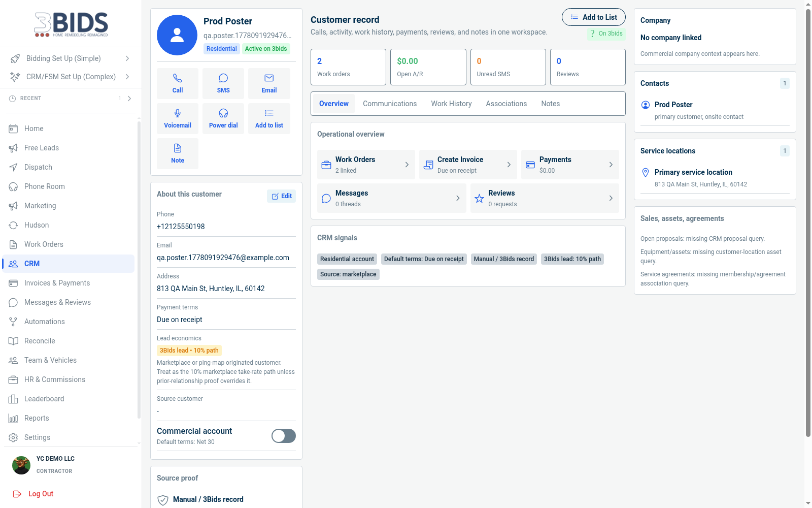
Task: Launch Power dial headset action
Action: 223,118
